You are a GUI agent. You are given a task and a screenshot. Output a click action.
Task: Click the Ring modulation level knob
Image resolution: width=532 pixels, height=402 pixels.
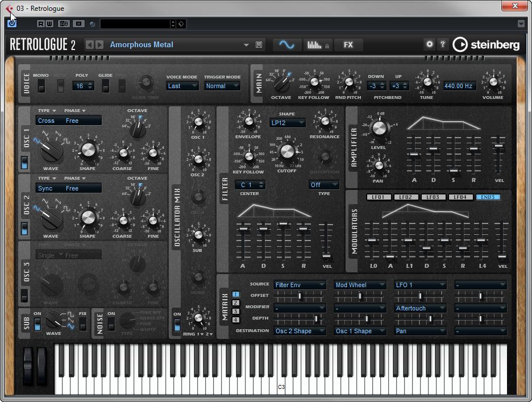point(198,318)
